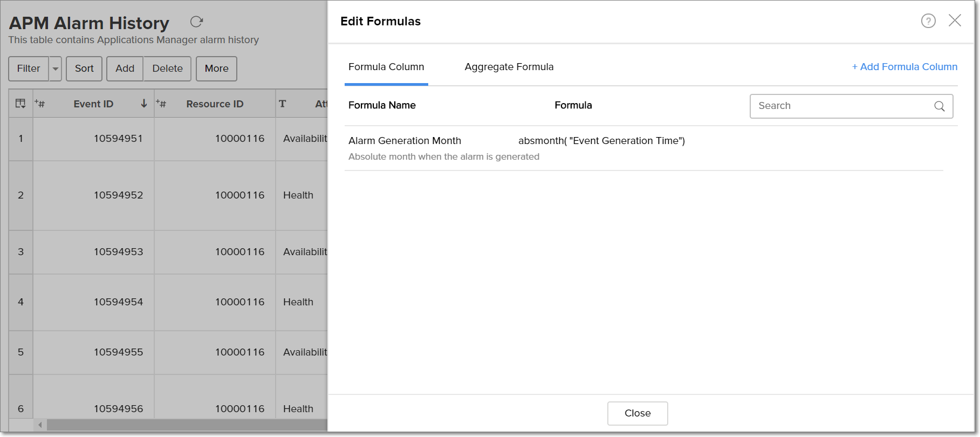Click the search magnifier icon
Screen dimensions: 980x437
pyautogui.click(x=939, y=106)
